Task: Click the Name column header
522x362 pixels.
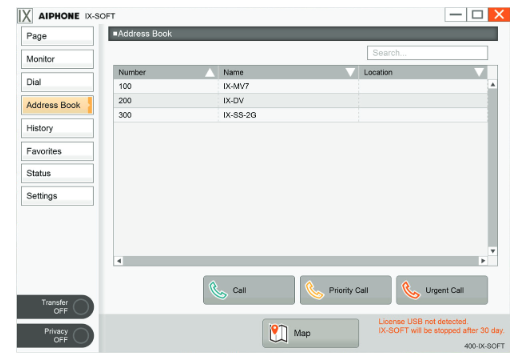Action: point(288,72)
